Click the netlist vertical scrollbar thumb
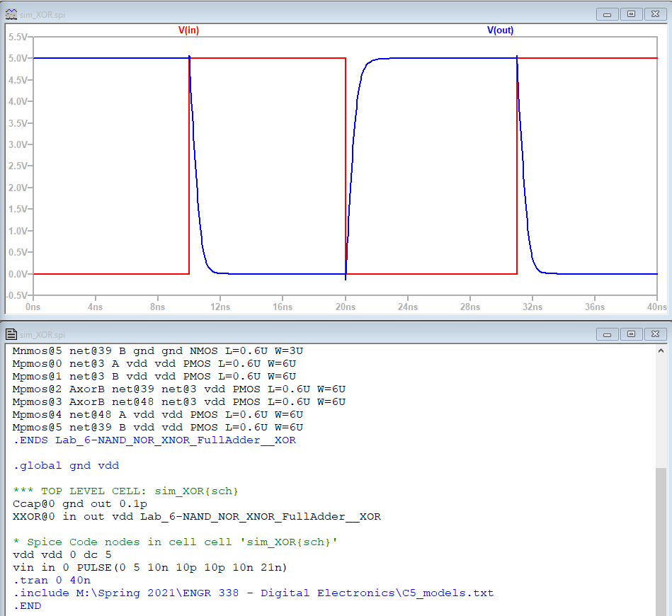 661,542
